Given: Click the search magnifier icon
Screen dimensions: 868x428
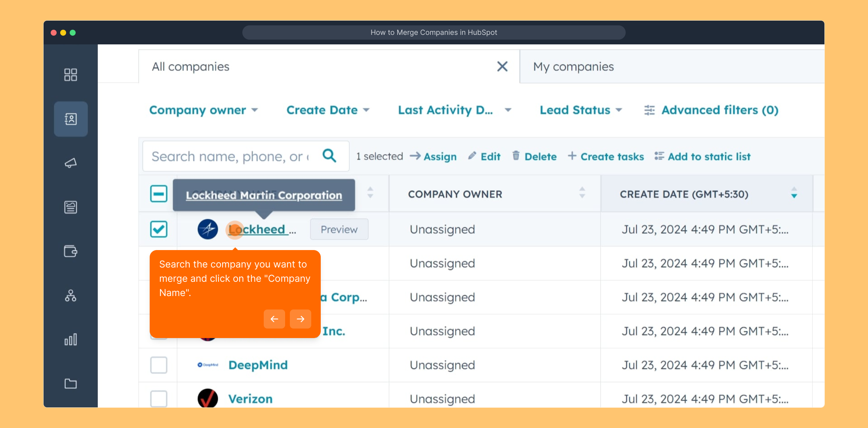Looking at the screenshot, I should 329,156.
